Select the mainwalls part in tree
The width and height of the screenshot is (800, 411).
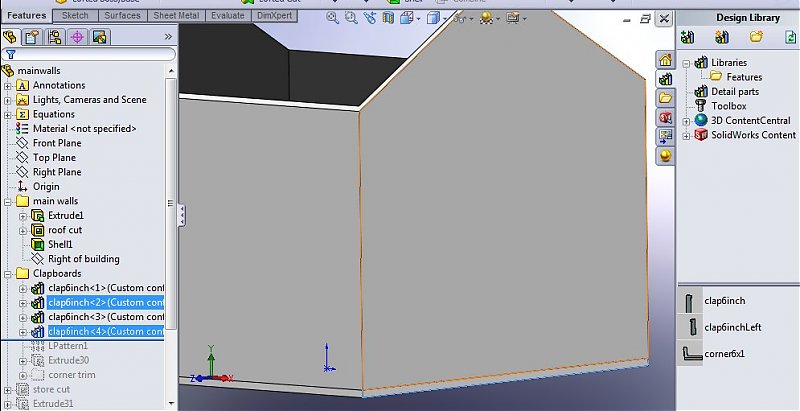coord(39,70)
